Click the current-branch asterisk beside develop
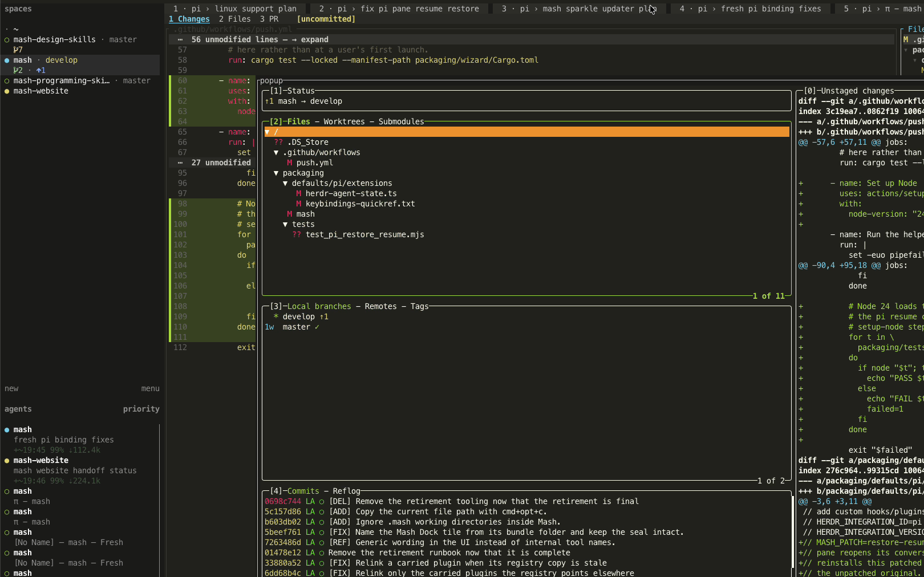Viewport: 924px width, 577px height. [276, 317]
